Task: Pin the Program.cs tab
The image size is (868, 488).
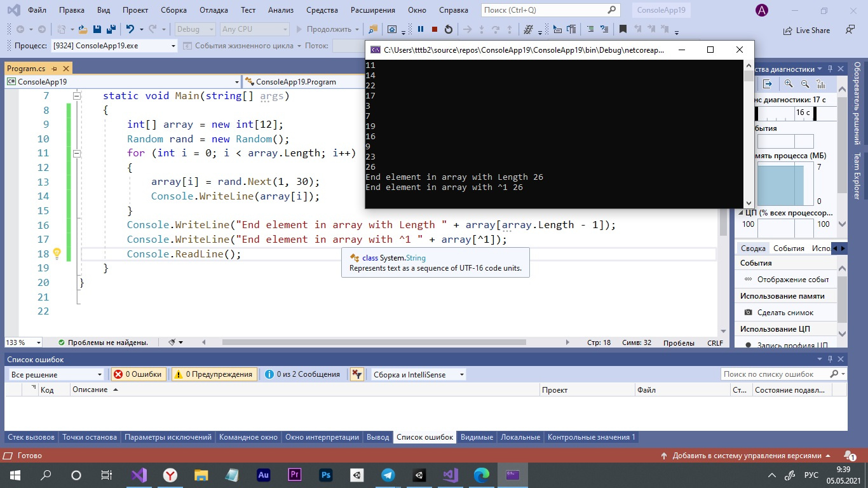Action: [x=55, y=68]
